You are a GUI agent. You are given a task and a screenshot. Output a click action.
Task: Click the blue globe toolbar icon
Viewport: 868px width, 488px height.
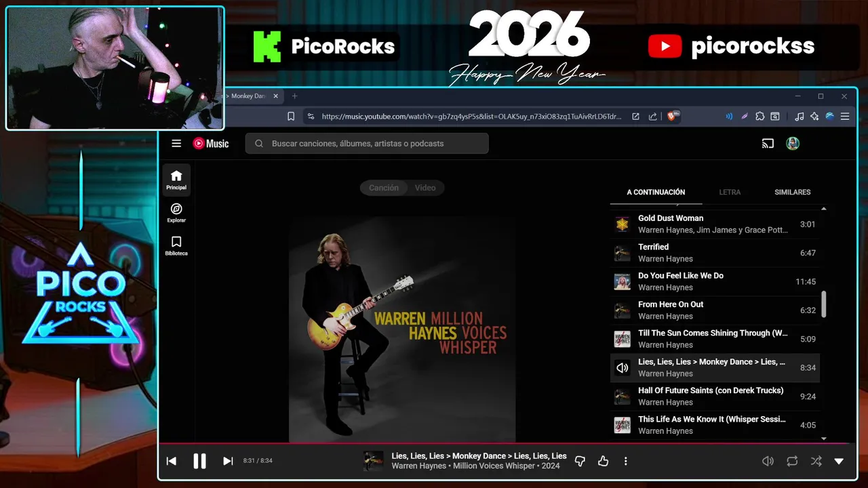point(829,117)
